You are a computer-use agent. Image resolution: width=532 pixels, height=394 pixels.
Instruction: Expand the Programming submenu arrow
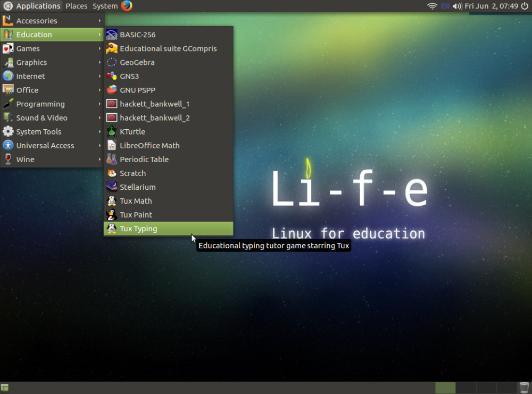point(100,104)
